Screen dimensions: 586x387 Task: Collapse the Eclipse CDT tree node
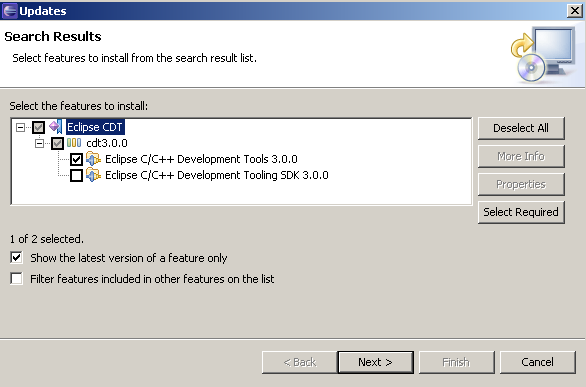click(x=20, y=127)
